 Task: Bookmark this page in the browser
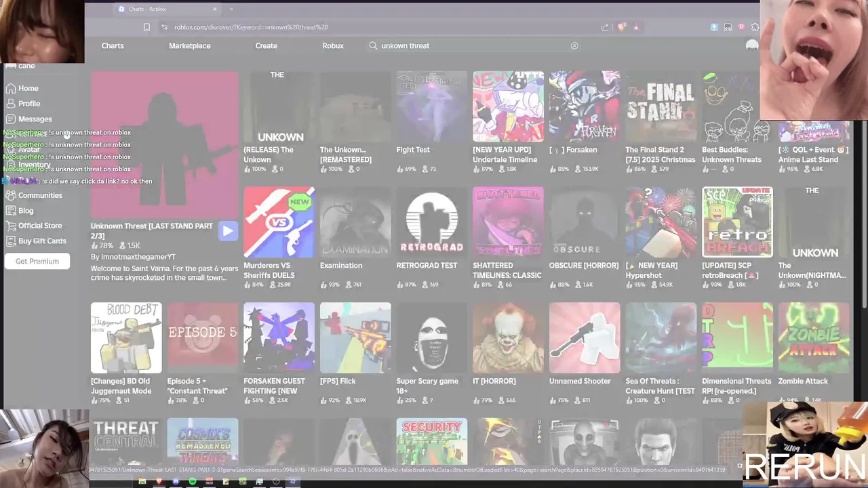click(x=146, y=27)
